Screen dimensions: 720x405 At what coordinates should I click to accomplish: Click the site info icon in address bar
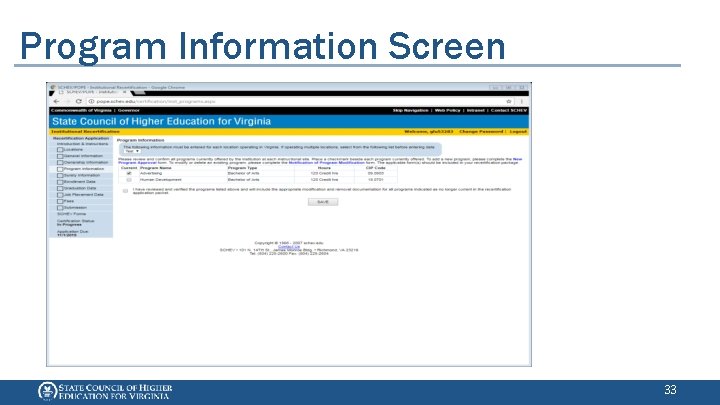tap(91, 101)
